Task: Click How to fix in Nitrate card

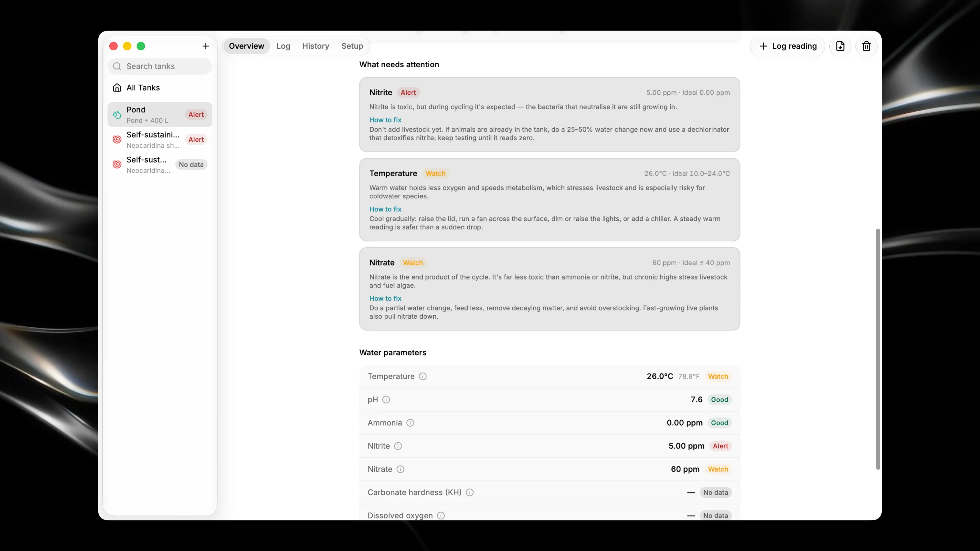Action: pyautogui.click(x=385, y=298)
